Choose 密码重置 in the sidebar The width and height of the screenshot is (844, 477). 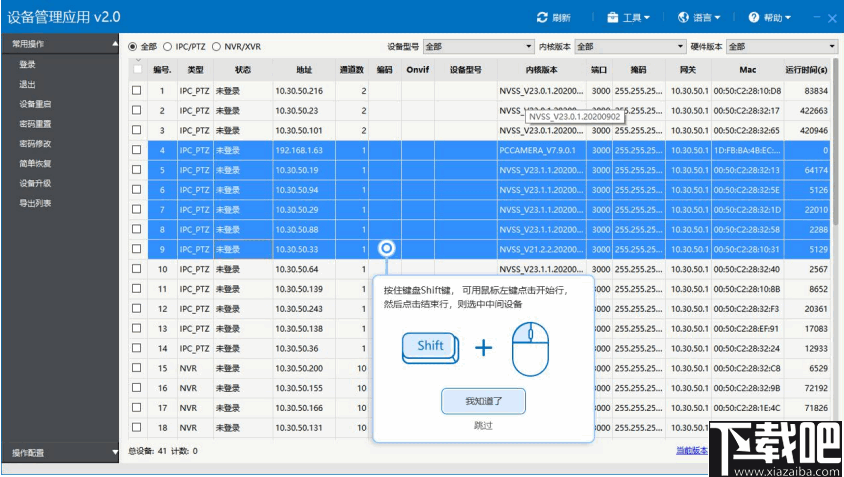pyautogui.click(x=36, y=124)
